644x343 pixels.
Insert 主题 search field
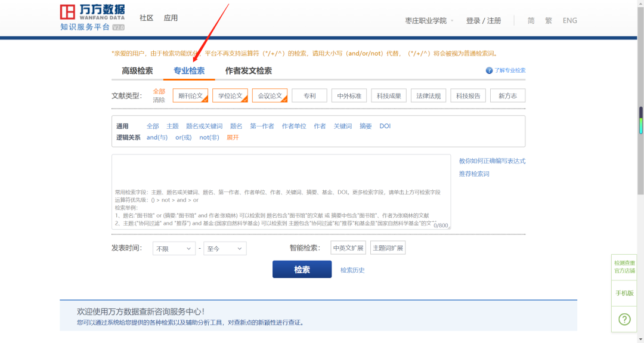tap(172, 126)
